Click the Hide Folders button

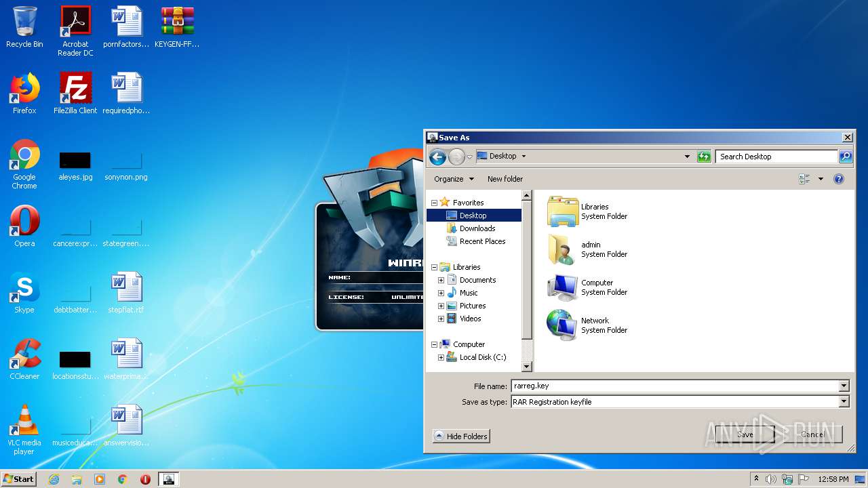(461, 436)
